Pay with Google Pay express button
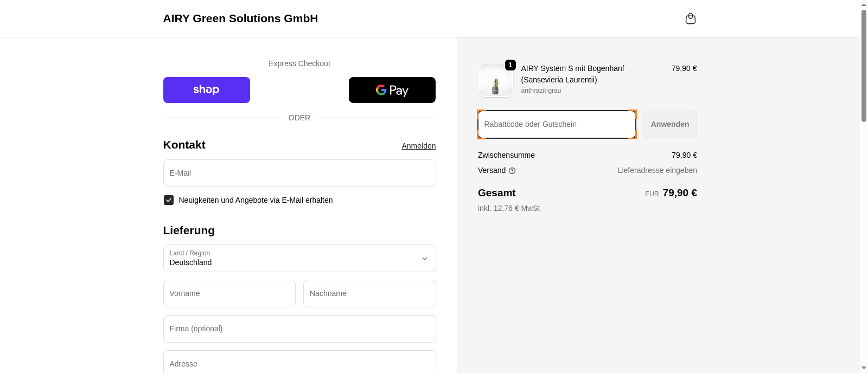Viewport: 868px width, 373px height. (392, 90)
